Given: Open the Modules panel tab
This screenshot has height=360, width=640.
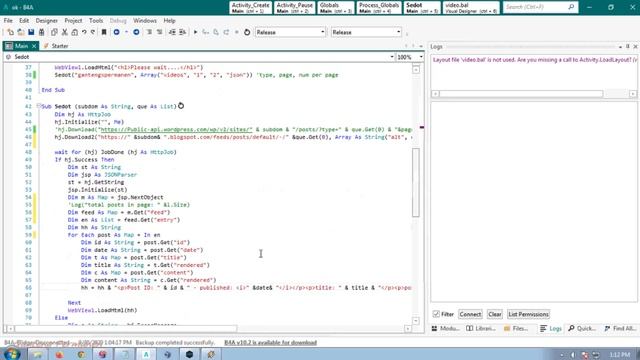Looking at the screenshot, I should point(446,328).
